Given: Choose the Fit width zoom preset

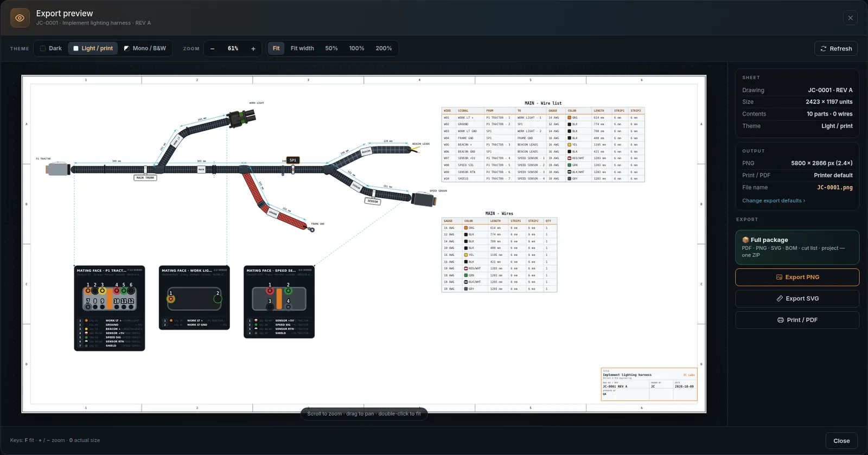Looking at the screenshot, I should (x=302, y=48).
